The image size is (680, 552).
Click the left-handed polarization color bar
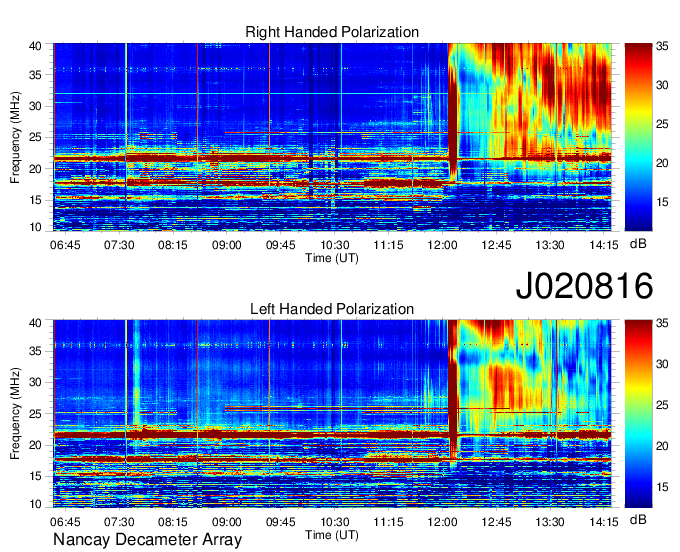[x=638, y=414]
